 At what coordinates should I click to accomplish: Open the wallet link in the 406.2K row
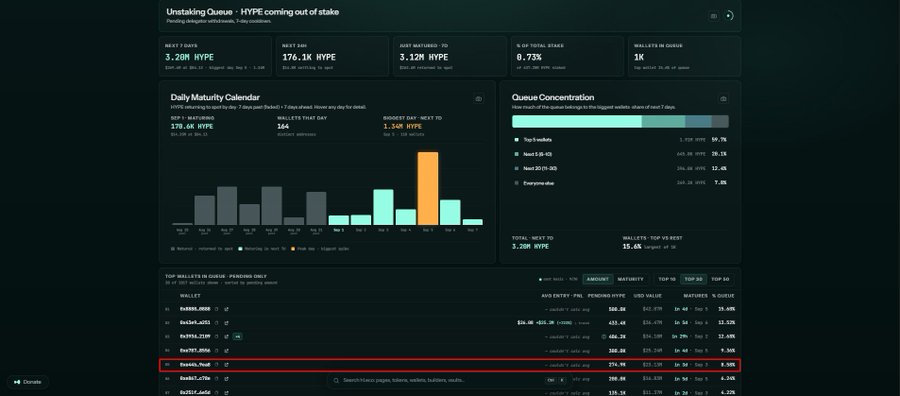click(x=195, y=336)
